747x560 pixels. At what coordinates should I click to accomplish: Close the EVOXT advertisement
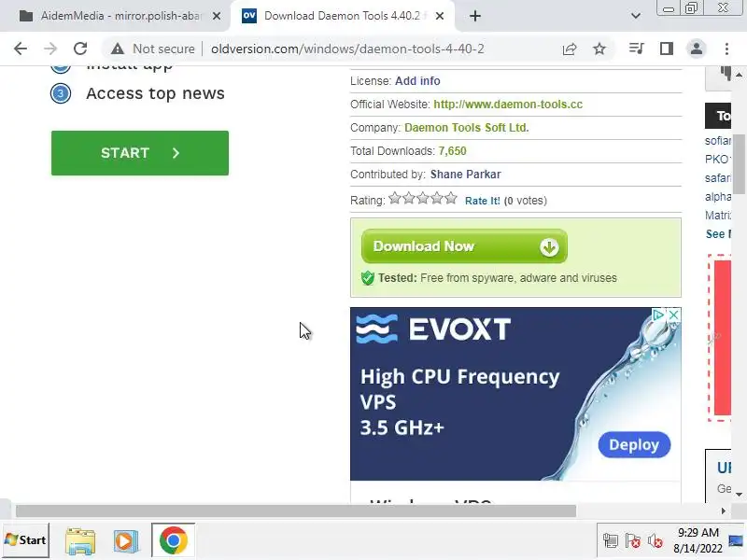point(673,315)
